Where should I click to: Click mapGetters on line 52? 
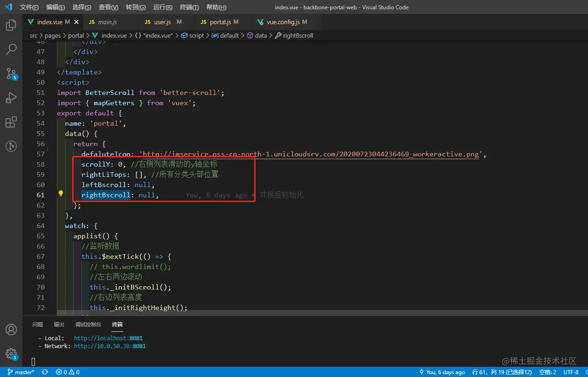click(x=114, y=103)
